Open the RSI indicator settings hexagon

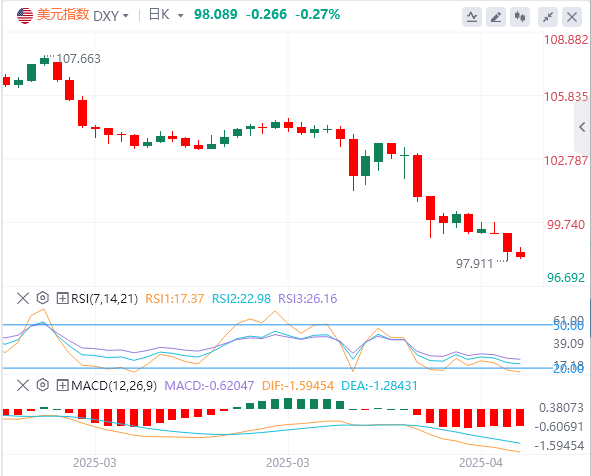(43, 298)
